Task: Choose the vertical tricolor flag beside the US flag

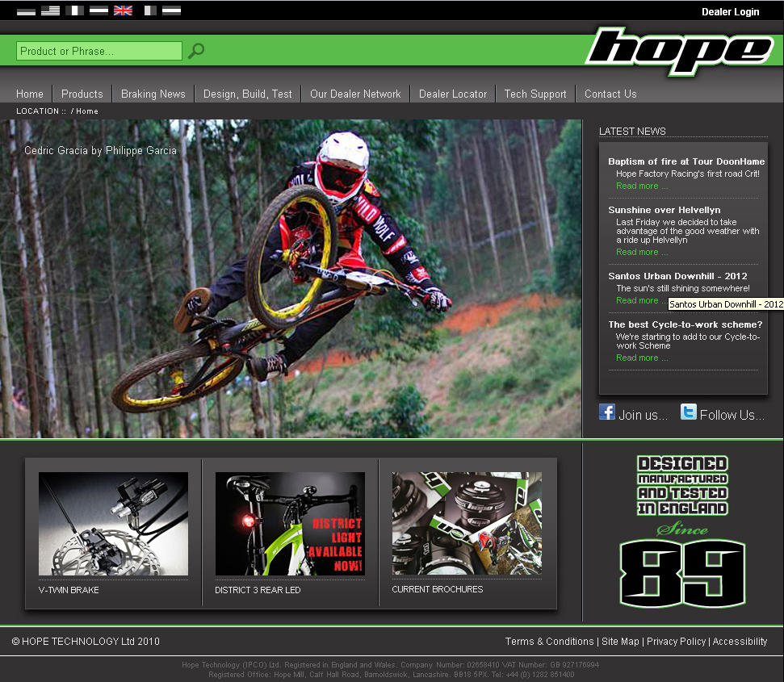Action: pos(74,10)
